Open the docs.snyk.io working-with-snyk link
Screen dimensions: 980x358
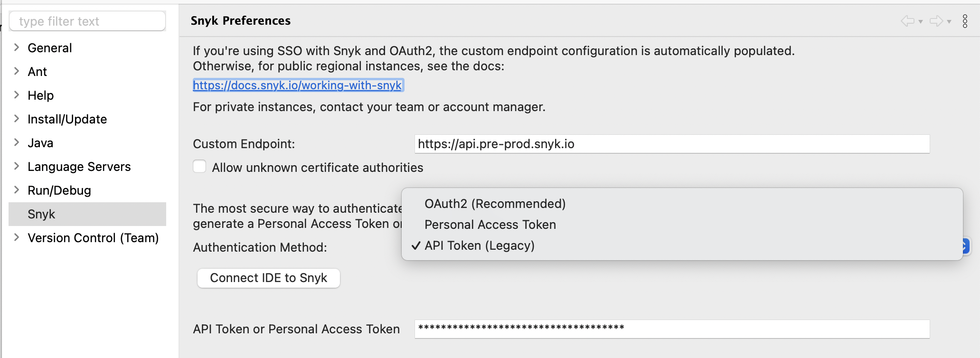pos(297,85)
